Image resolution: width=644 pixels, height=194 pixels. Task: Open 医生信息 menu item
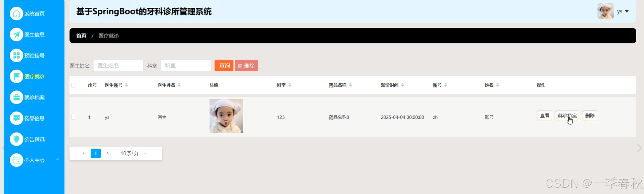[x=34, y=35]
